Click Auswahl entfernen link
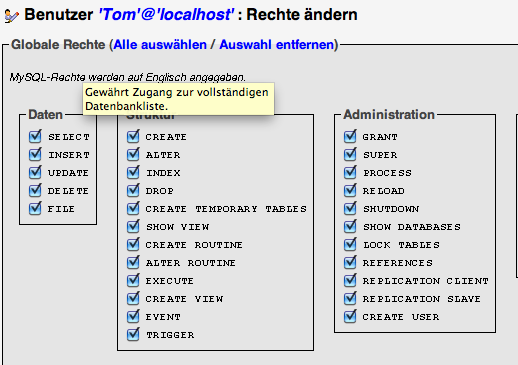 [x=277, y=45]
